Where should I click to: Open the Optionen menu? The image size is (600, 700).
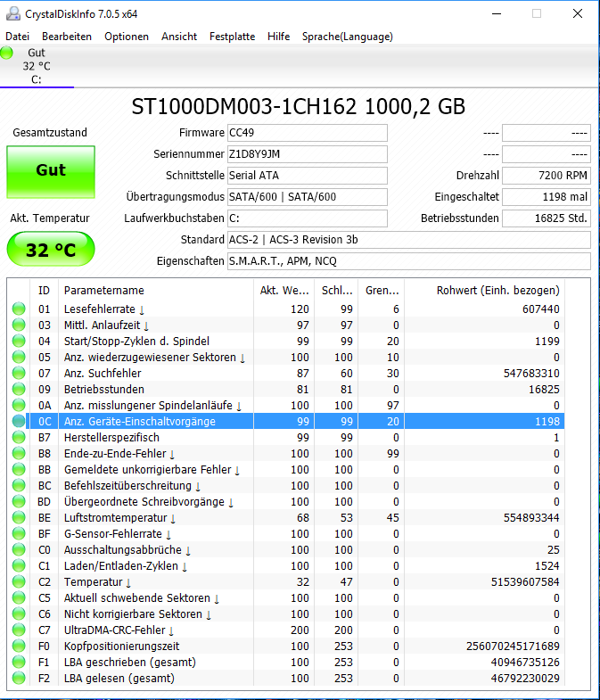tap(127, 37)
